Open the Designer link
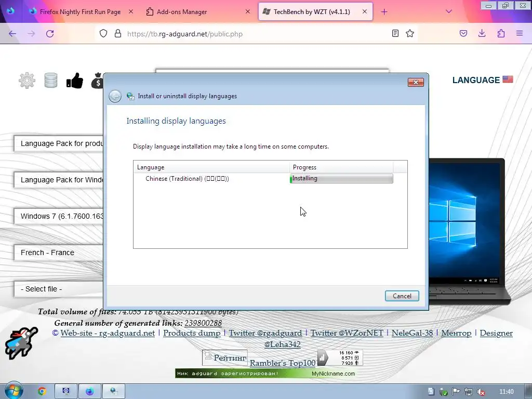This screenshot has height=399, width=532. point(496,333)
